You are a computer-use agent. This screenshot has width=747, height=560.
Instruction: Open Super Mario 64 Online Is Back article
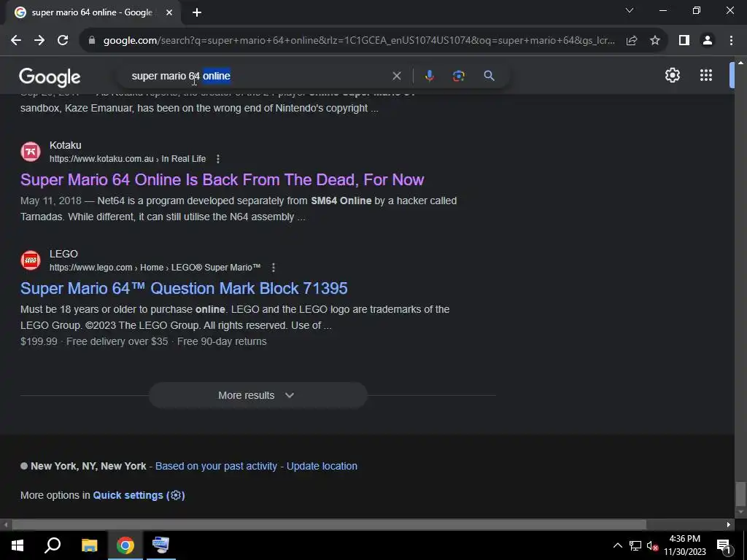(x=222, y=179)
